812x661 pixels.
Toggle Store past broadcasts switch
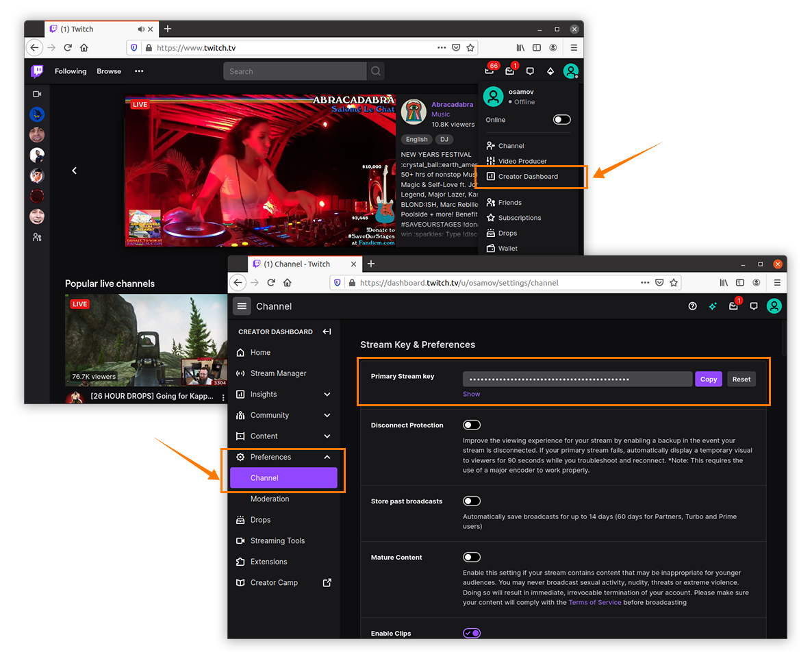click(x=472, y=501)
